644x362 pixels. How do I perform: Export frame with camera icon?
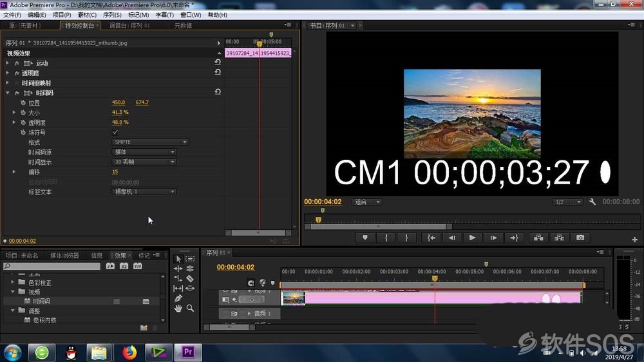[580, 238]
